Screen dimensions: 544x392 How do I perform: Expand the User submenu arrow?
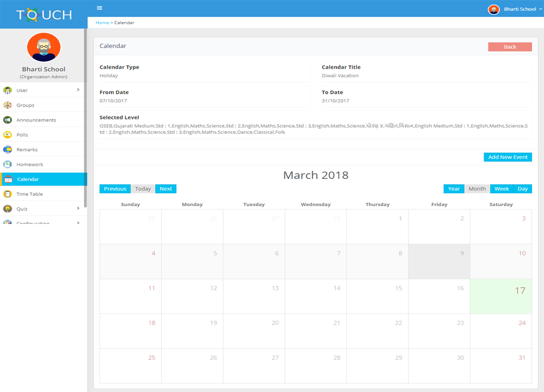point(78,90)
